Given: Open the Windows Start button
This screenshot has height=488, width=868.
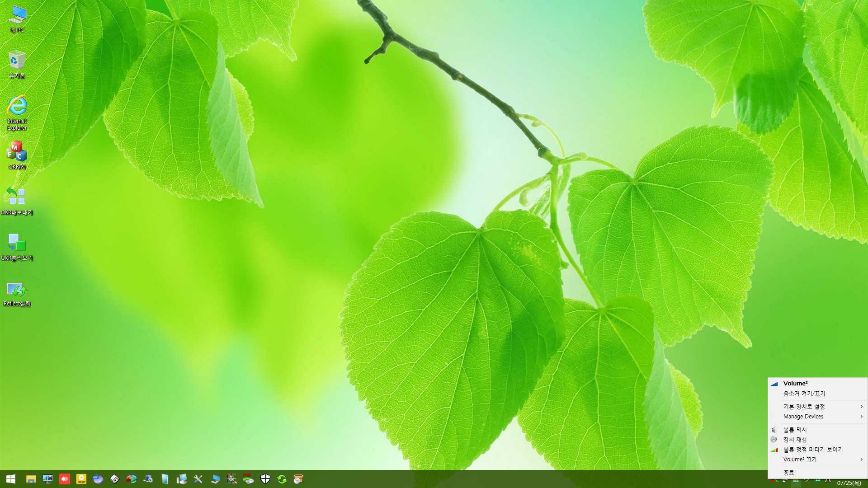Looking at the screenshot, I should point(11,479).
